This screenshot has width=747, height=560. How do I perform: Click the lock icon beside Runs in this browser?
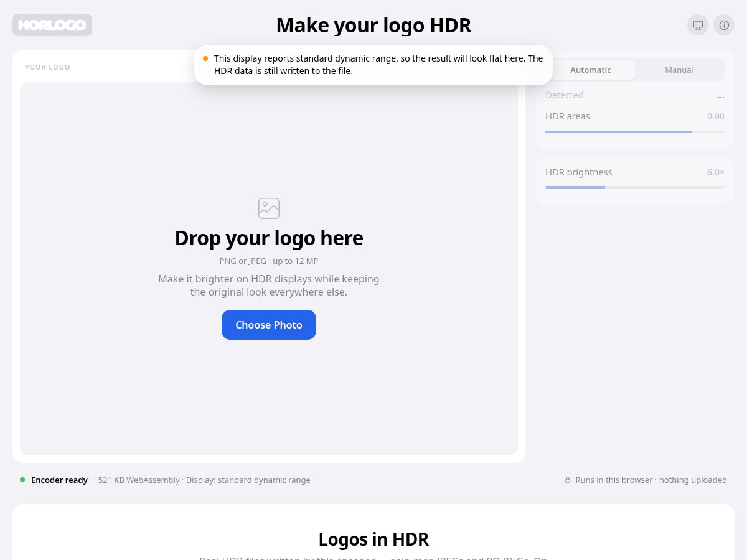568,480
